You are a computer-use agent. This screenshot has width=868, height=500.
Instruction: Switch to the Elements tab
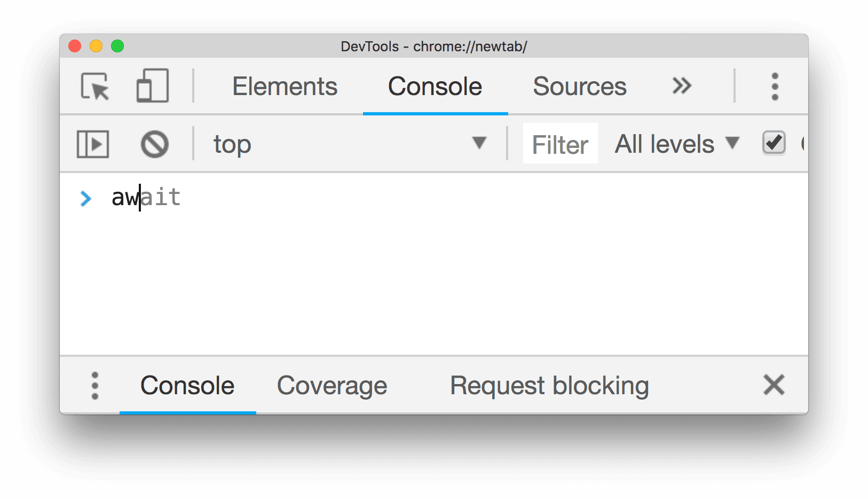pos(285,86)
